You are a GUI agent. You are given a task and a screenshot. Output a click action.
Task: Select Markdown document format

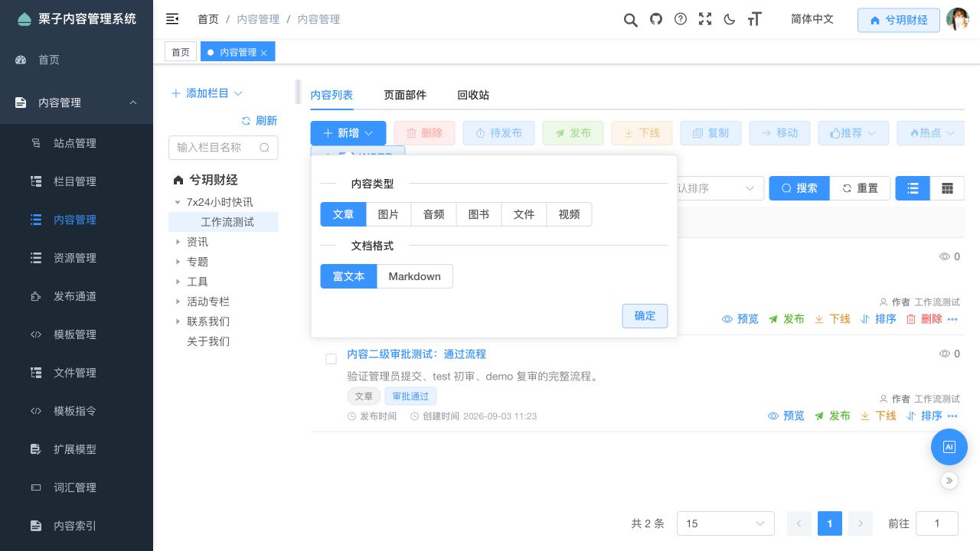pyautogui.click(x=414, y=276)
